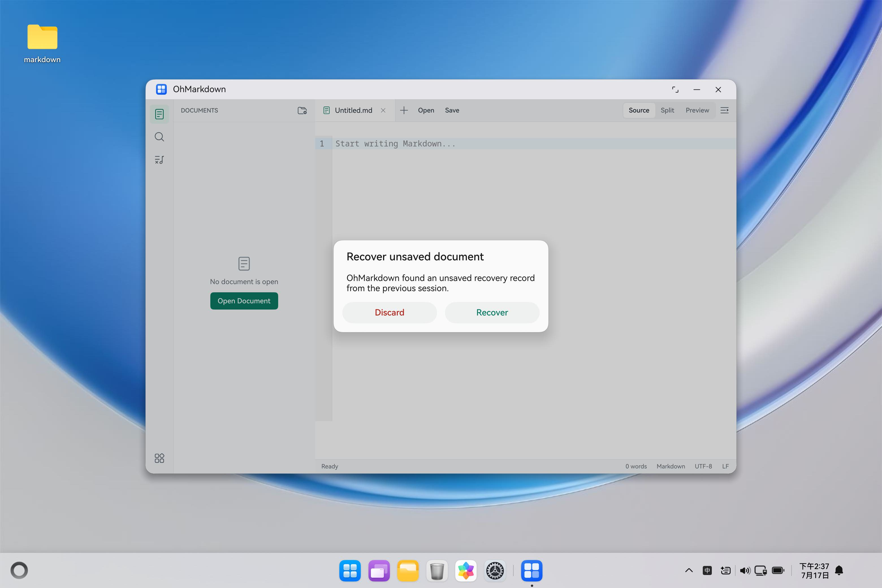Click the circular start button in taskbar

pyautogui.click(x=19, y=570)
